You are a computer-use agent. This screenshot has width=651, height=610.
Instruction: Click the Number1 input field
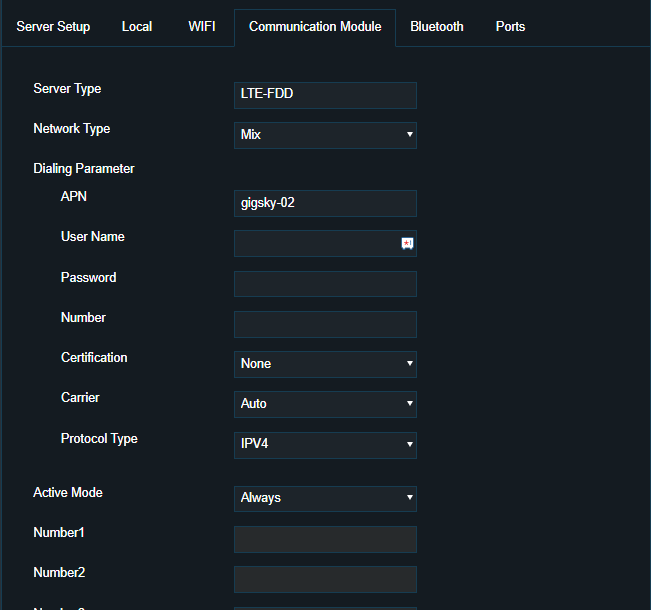coord(325,539)
